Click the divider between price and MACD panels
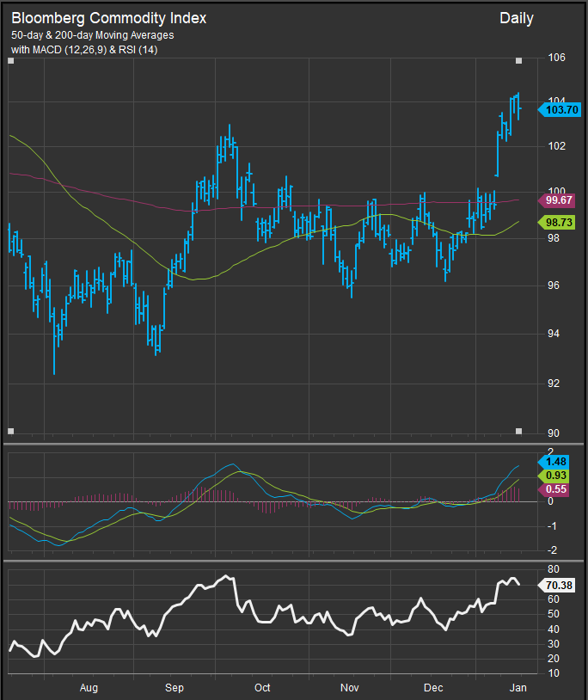 click(x=293, y=445)
